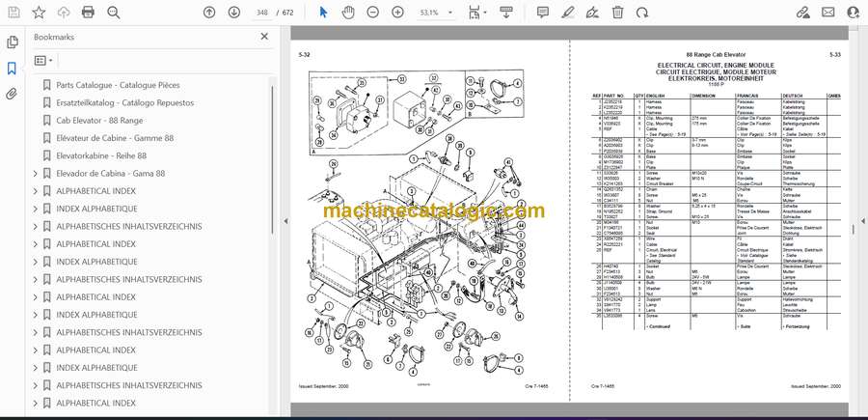Expand right tools pane arrow
The width and height of the screenshot is (868, 420).
863,221
